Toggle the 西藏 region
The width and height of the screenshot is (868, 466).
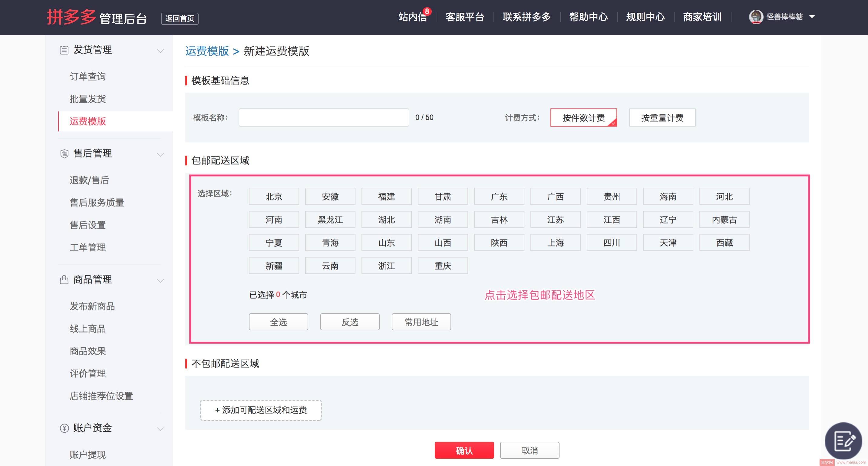point(724,243)
